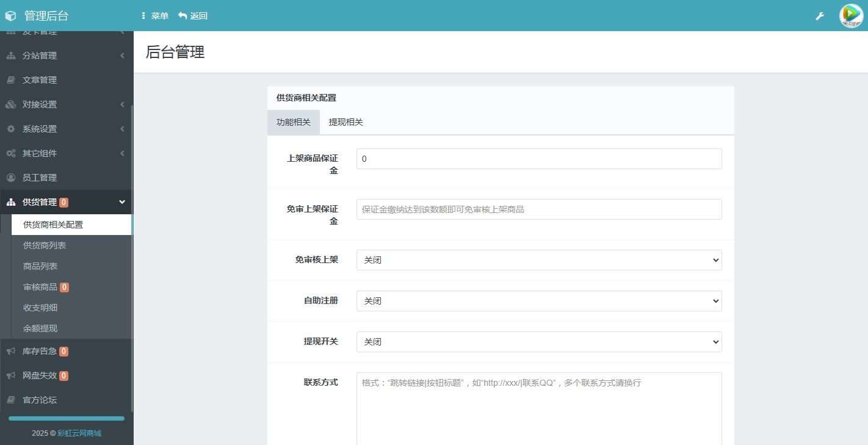Click the cube logo beside 管理后台
868x445 pixels.
tap(10, 16)
